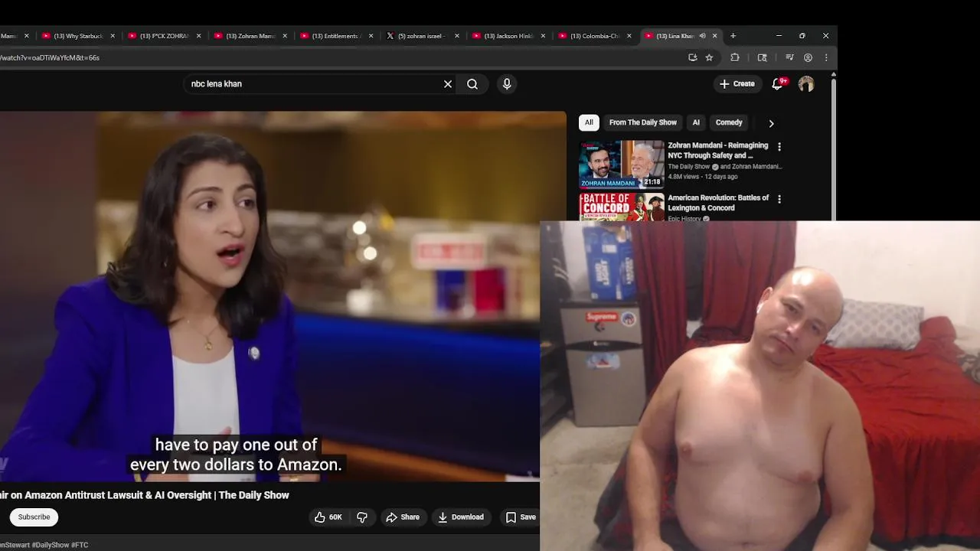Open Battle of Concord video thumbnail
Viewport: 980px width, 551px height.
[622, 207]
